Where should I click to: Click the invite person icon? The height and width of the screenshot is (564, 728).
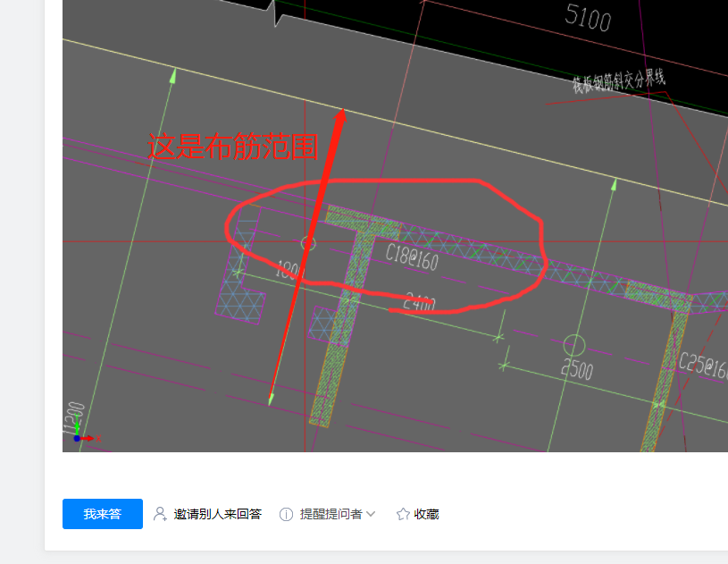click(160, 514)
